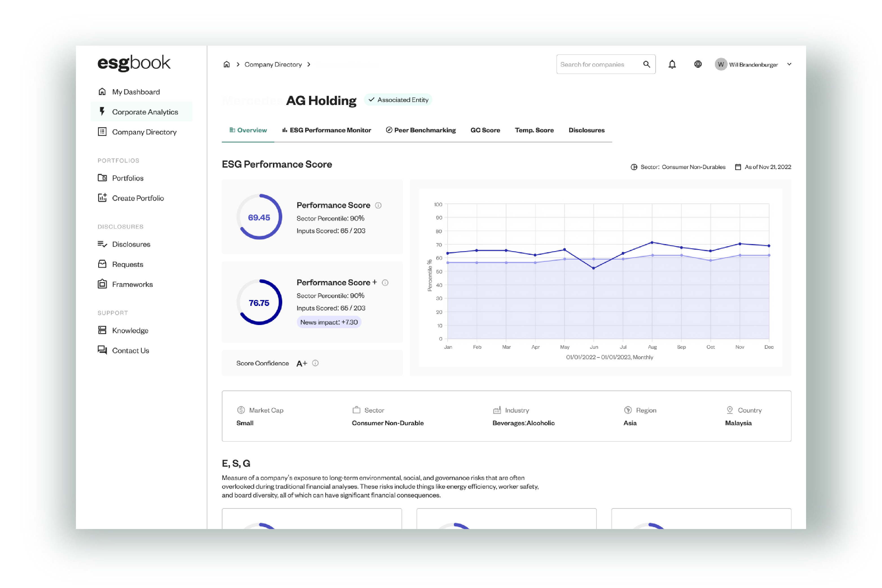Click the globe language icon
The height and width of the screenshot is (588, 882).
(698, 64)
